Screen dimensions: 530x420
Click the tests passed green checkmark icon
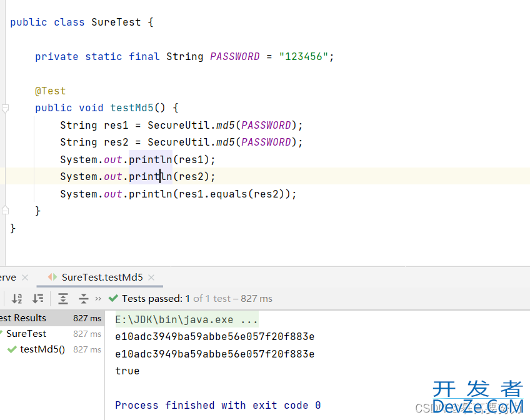113,298
